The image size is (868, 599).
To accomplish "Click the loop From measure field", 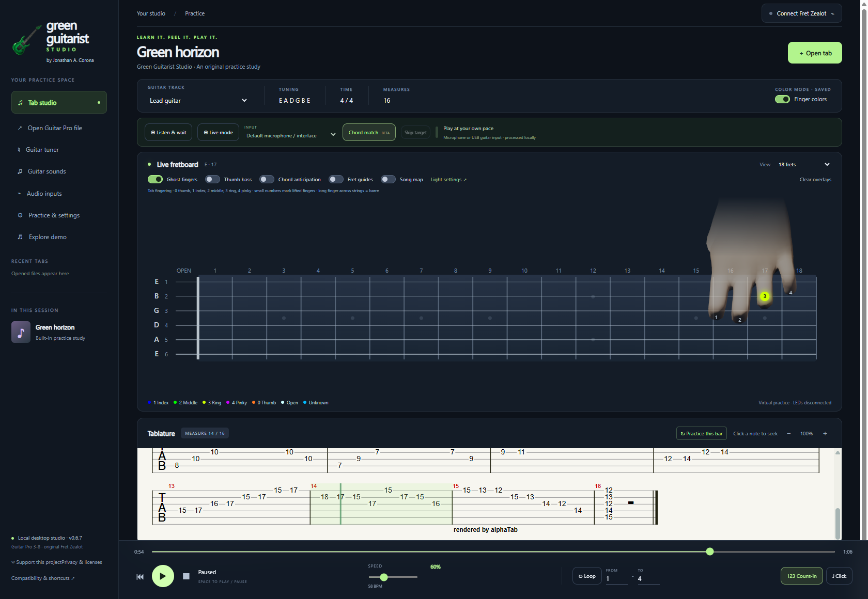I will [616, 579].
